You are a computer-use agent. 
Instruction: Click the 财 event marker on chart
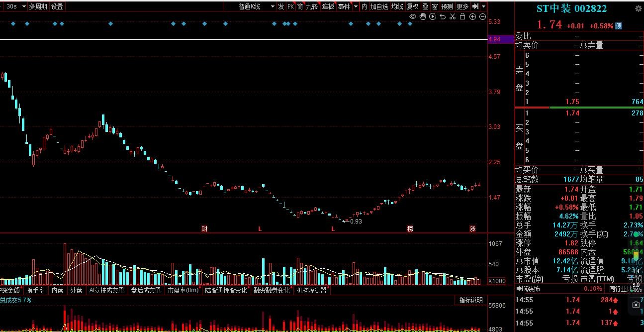pyautogui.click(x=204, y=229)
